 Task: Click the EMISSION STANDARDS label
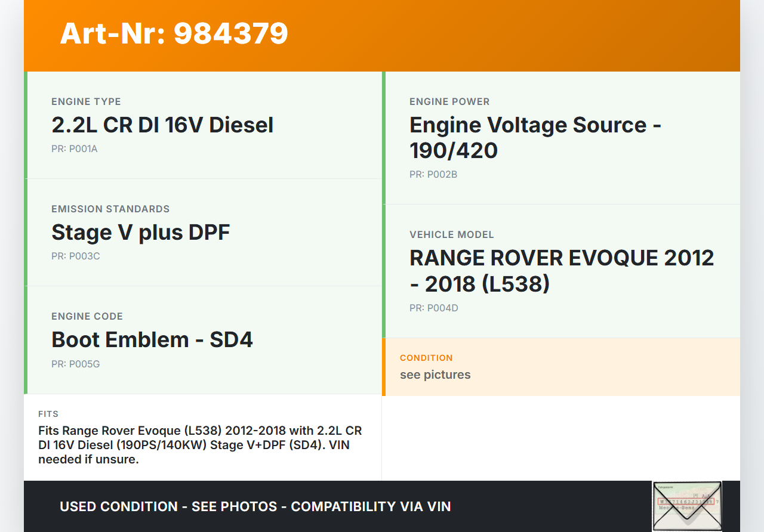point(110,209)
